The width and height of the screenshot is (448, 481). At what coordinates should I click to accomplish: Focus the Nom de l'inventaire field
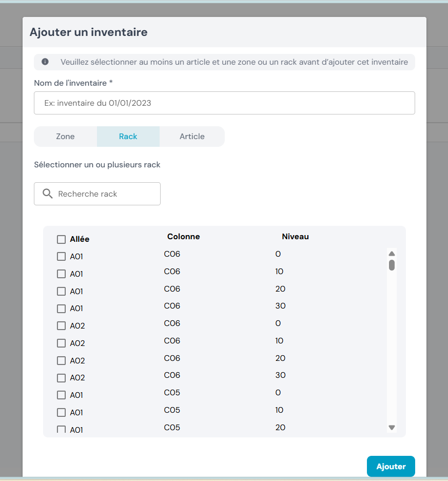coord(224,103)
